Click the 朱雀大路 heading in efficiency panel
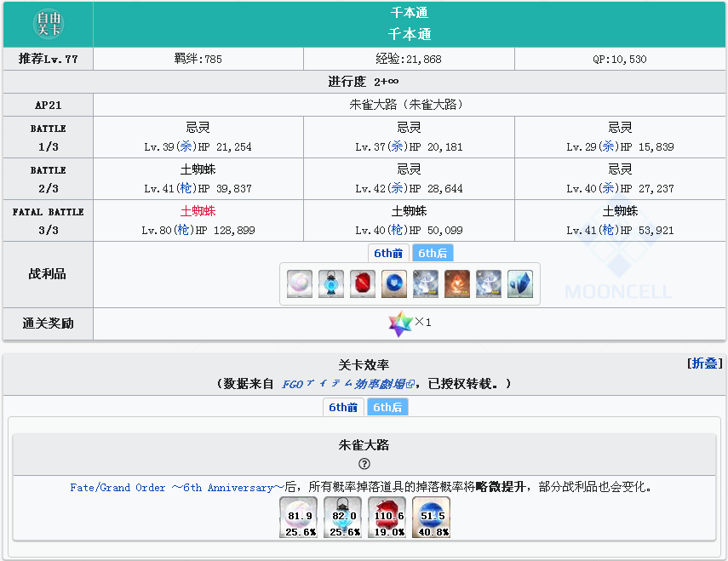728x561 pixels. click(x=364, y=445)
